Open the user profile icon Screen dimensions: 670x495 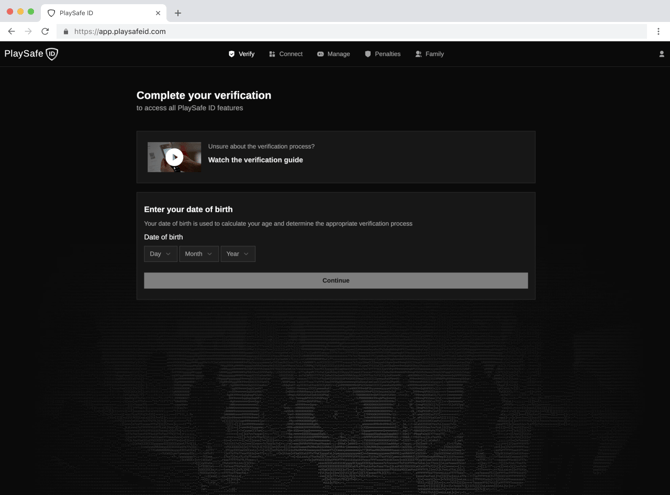tap(661, 54)
